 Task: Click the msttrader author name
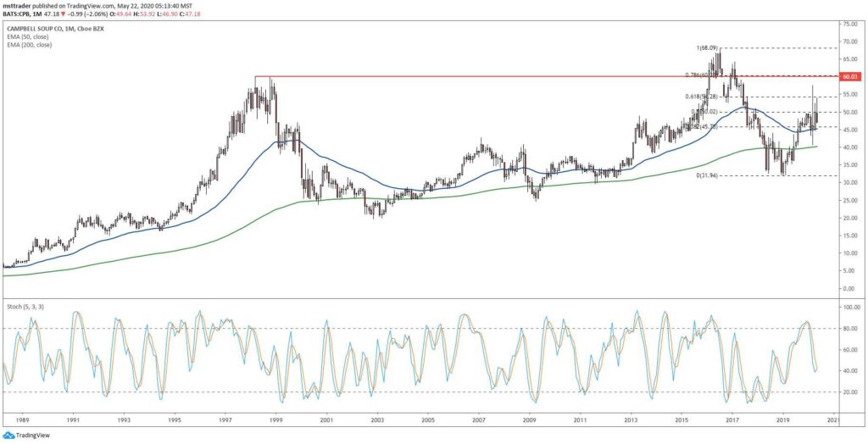click(15, 7)
